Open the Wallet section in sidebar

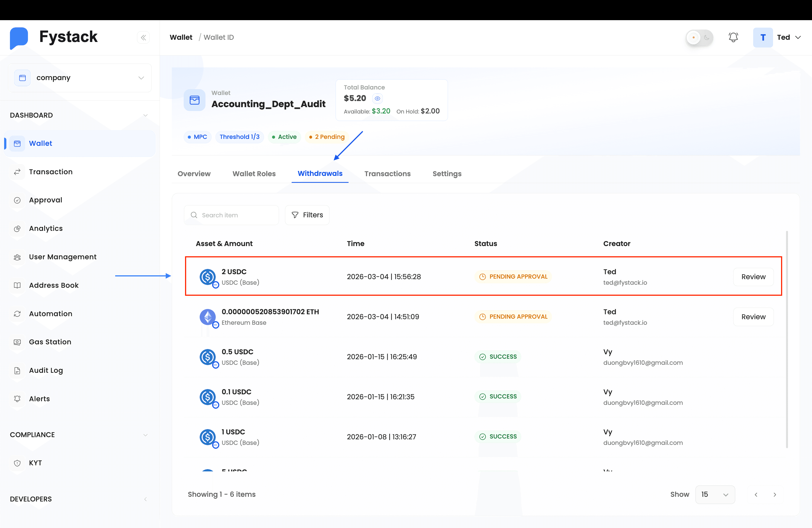pos(41,143)
